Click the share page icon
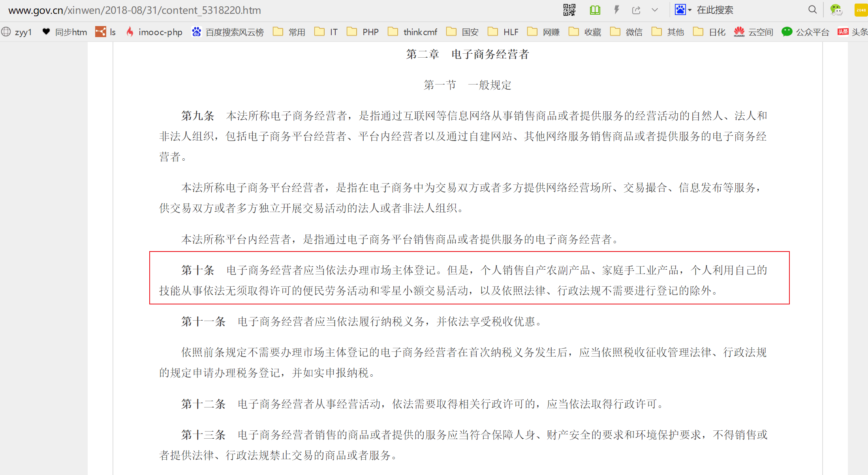 pos(636,10)
